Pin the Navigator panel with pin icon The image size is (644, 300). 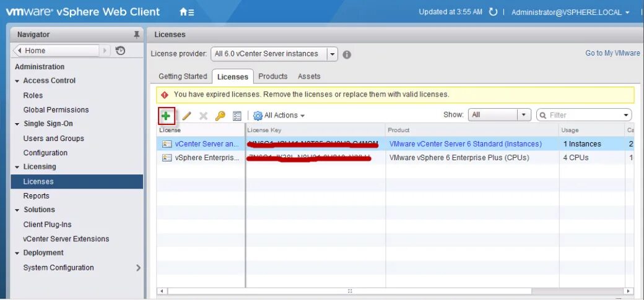pyautogui.click(x=137, y=35)
